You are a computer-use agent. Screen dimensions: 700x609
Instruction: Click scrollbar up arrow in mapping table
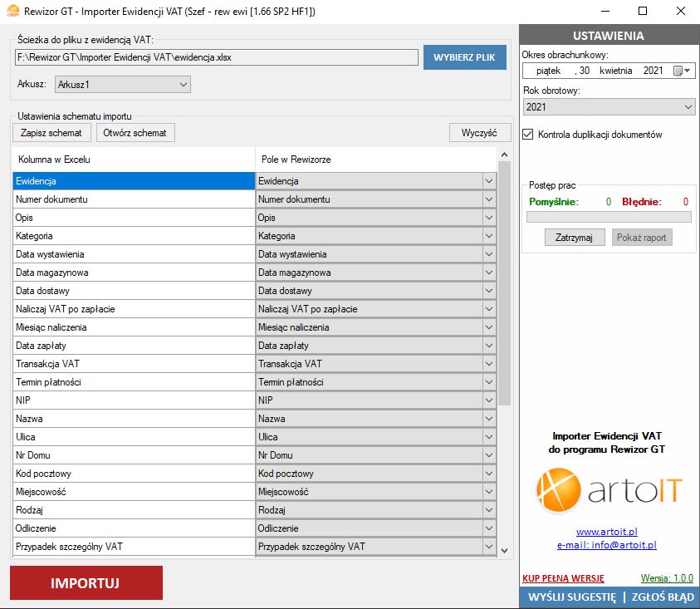click(504, 155)
